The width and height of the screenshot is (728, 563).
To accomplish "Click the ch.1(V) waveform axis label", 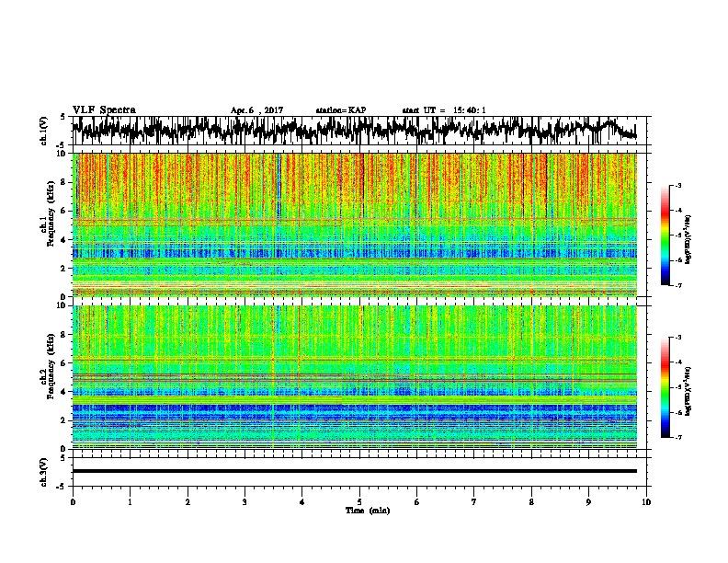I will [44, 131].
